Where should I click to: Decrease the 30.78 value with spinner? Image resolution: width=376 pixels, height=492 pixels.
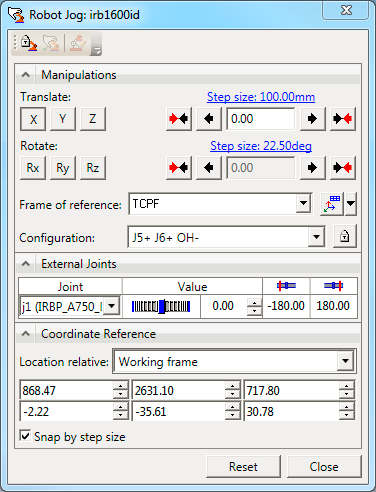tap(347, 416)
